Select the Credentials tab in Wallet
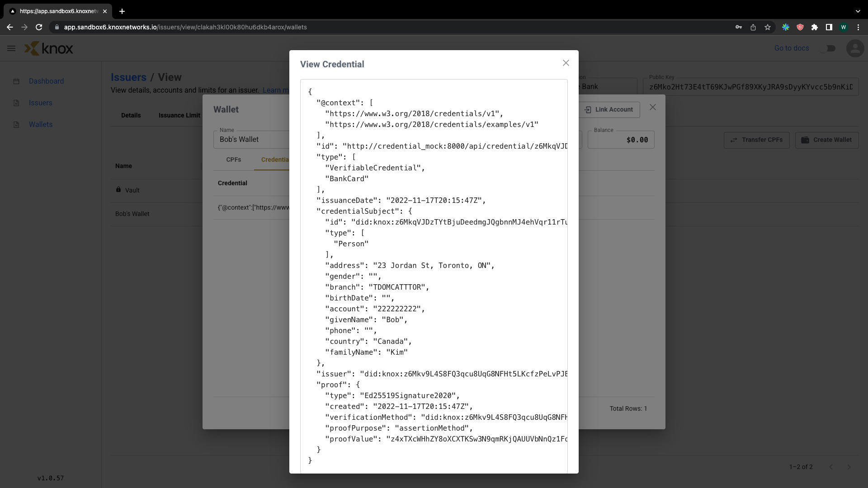868x488 pixels. (275, 160)
